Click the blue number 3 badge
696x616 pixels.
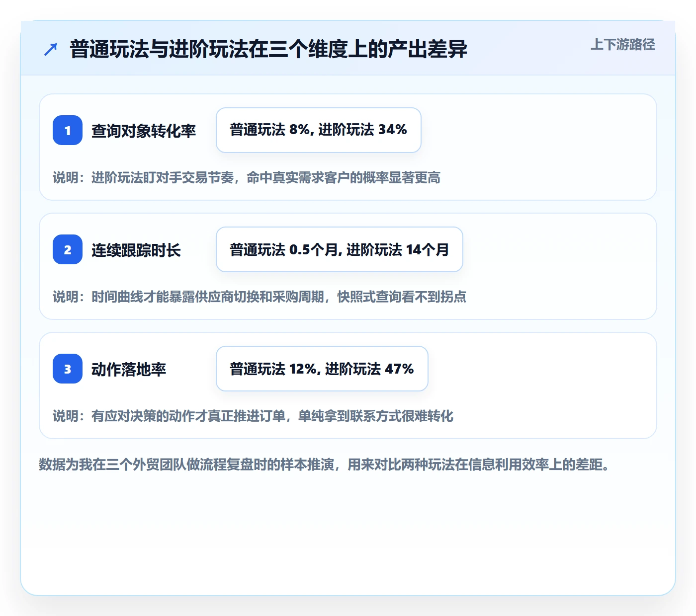tap(68, 369)
